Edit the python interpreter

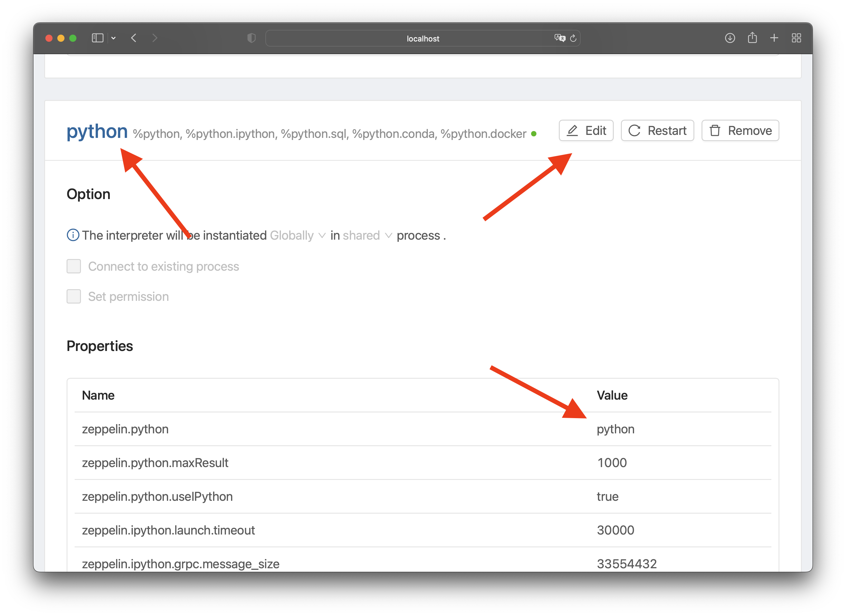(x=586, y=130)
